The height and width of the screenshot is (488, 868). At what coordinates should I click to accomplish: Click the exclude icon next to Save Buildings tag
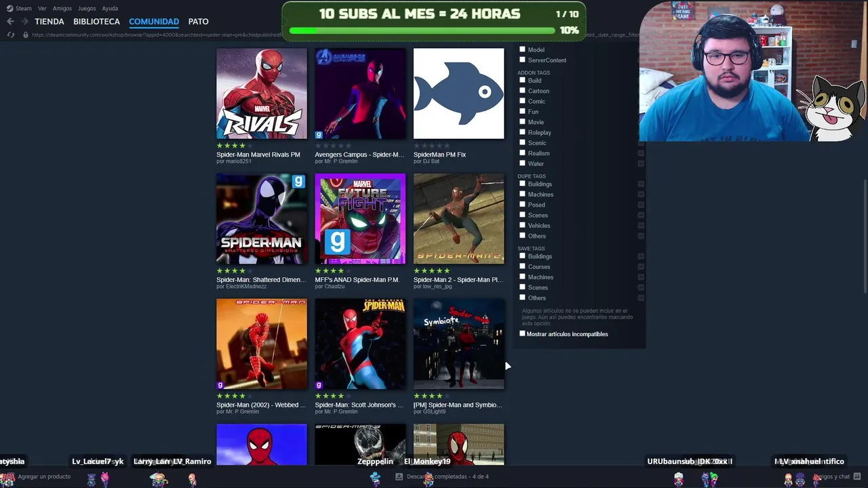(x=641, y=257)
